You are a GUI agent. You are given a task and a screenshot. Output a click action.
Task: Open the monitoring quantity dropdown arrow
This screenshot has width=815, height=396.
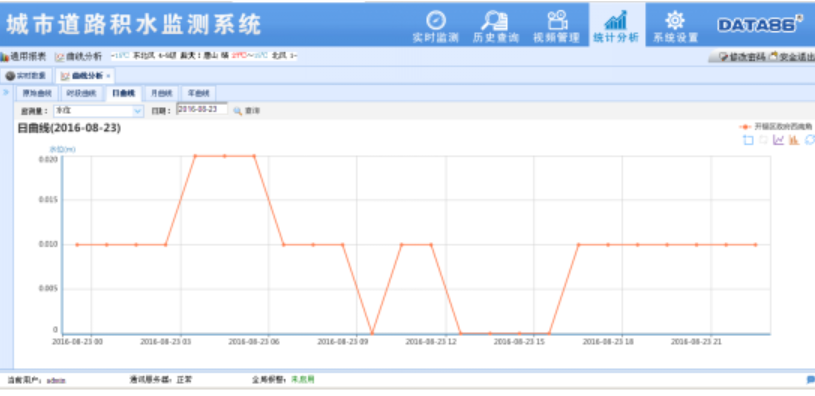coord(138,111)
